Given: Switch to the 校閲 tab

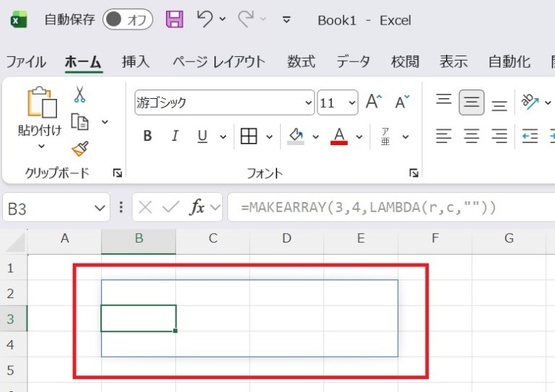Looking at the screenshot, I should click(405, 61).
